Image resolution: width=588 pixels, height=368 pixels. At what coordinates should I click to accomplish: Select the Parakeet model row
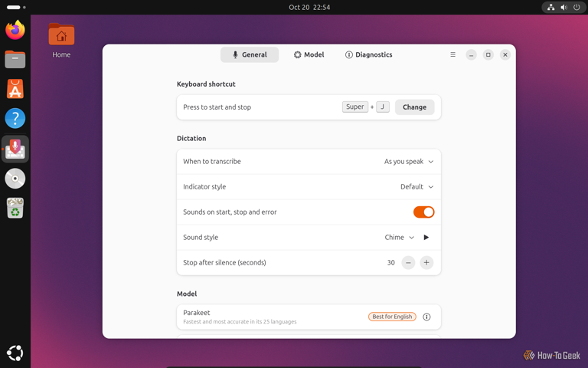(x=309, y=317)
